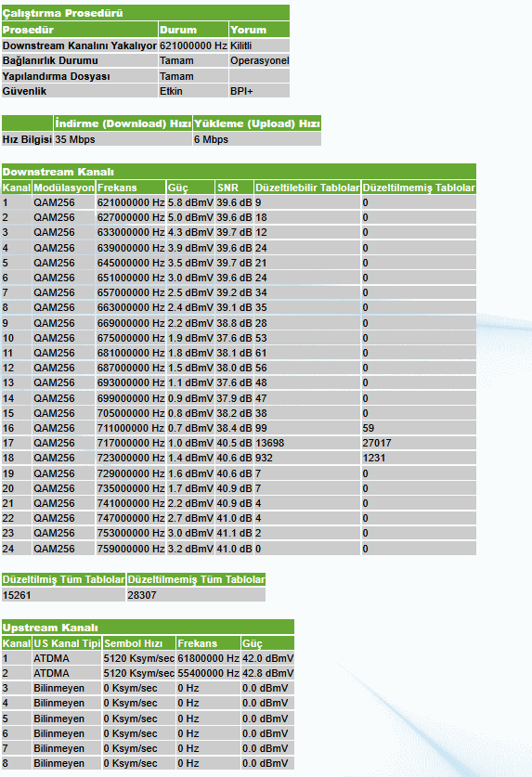The height and width of the screenshot is (777, 532).
Task: Select the '2.7 dBmV' power value
Action: tap(190, 518)
